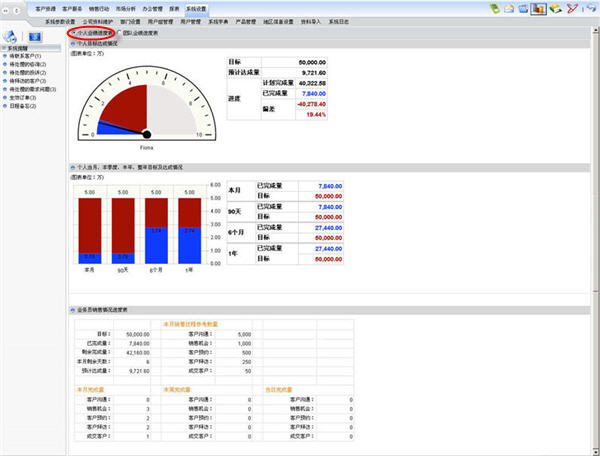Open the 公司资料维护 submenu item
This screenshot has width=600, height=456.
tap(98, 22)
